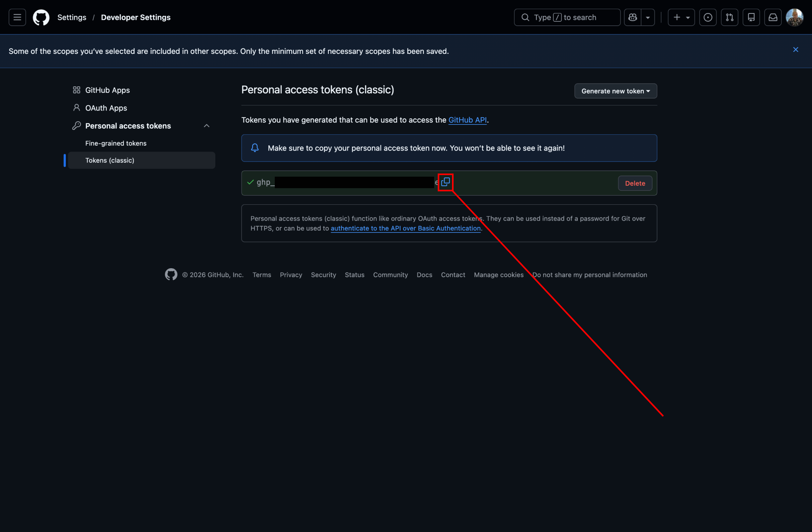This screenshot has width=812, height=532.
Task: Open Contact footer link
Action: tap(453, 275)
